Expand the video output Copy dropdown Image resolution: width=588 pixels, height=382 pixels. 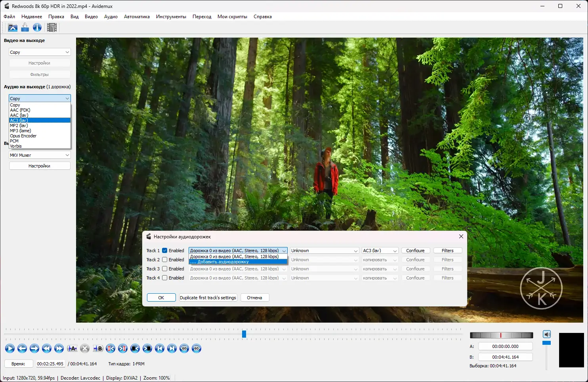(x=40, y=52)
